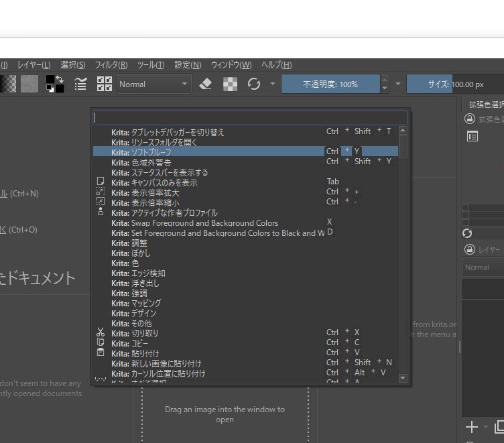The height and width of the screenshot is (443, 504).
Task: Select ステータスバーを表示する action
Action: click(245, 172)
